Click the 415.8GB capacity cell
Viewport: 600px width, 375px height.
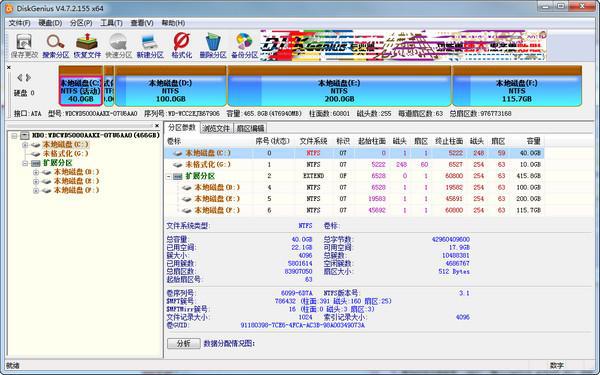coord(529,176)
